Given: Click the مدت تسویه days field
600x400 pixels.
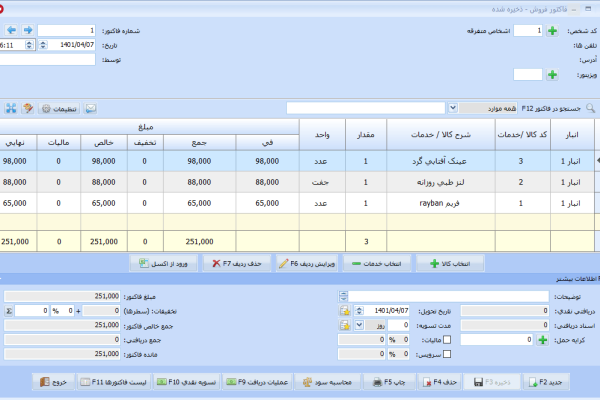Looking at the screenshot, I should click(398, 325).
